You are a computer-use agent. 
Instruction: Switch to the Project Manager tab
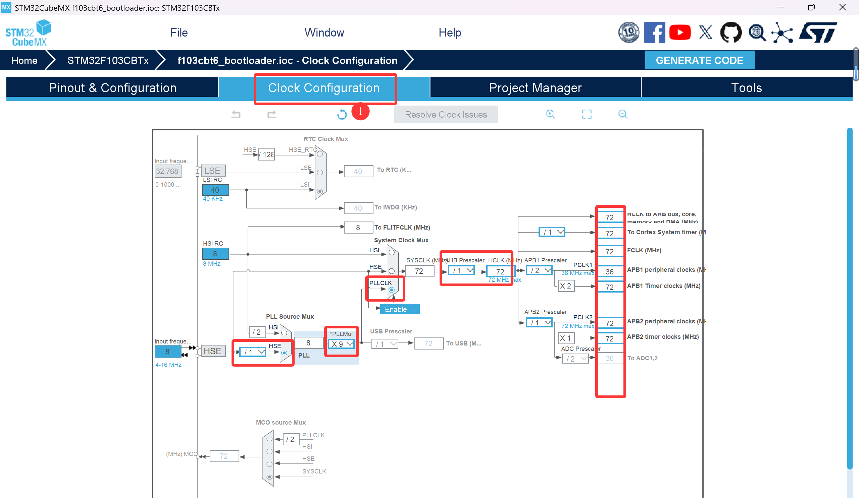[x=535, y=88]
